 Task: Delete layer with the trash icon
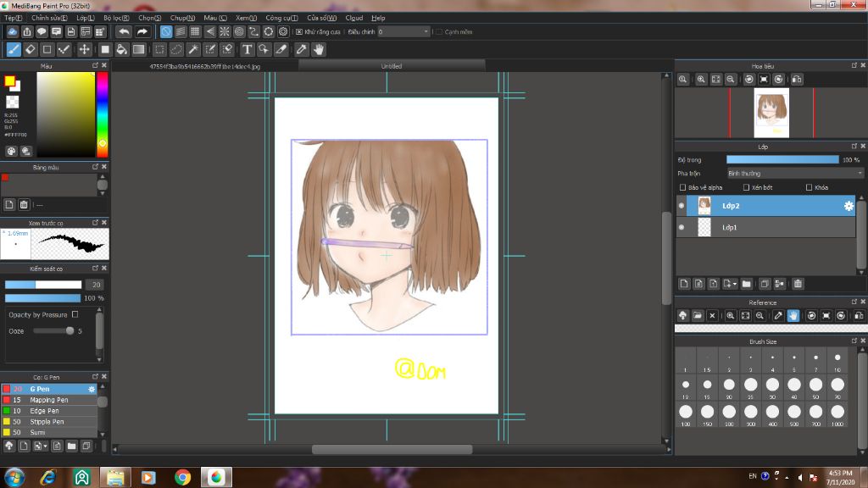pyautogui.click(x=798, y=284)
